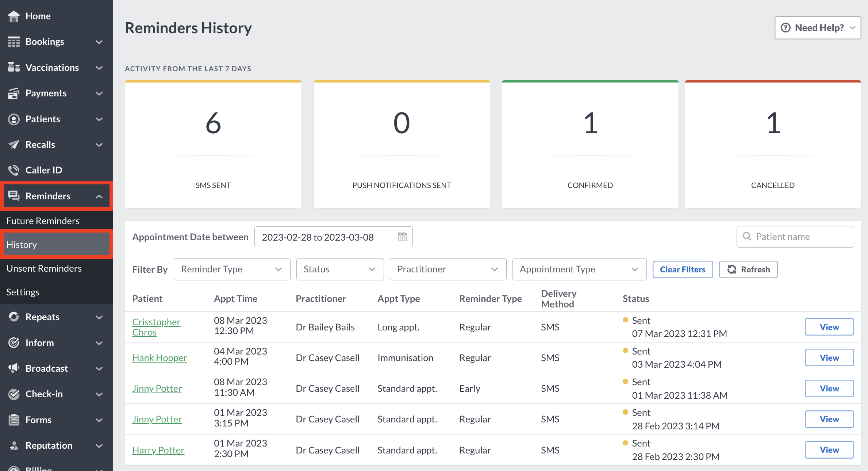Expand the Broadcast menu chevron

pyautogui.click(x=99, y=369)
